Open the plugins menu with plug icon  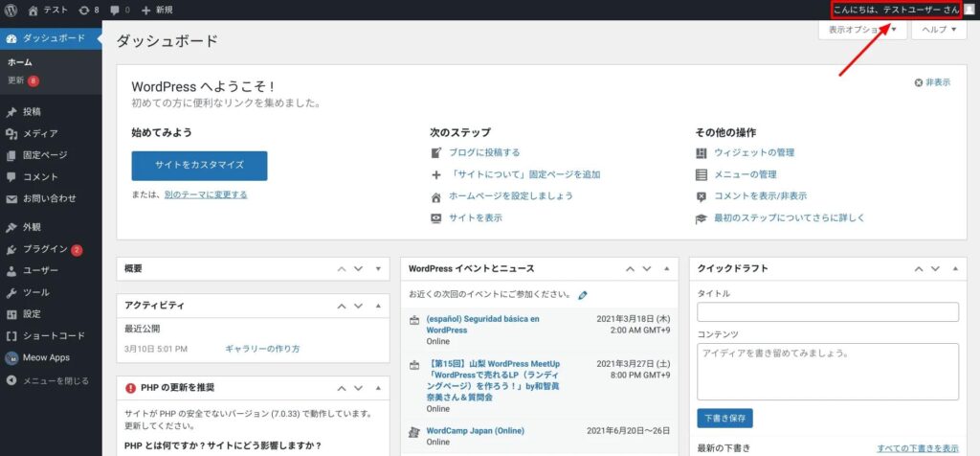coord(45,249)
